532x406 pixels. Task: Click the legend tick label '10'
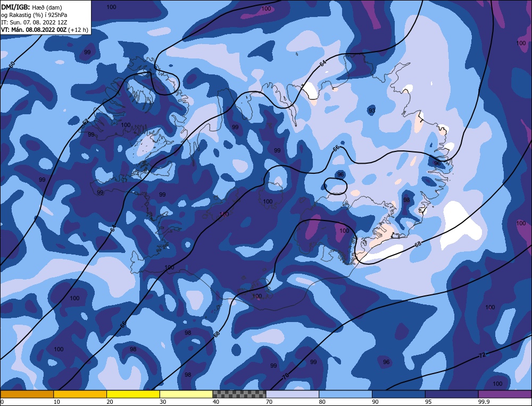[56, 402]
